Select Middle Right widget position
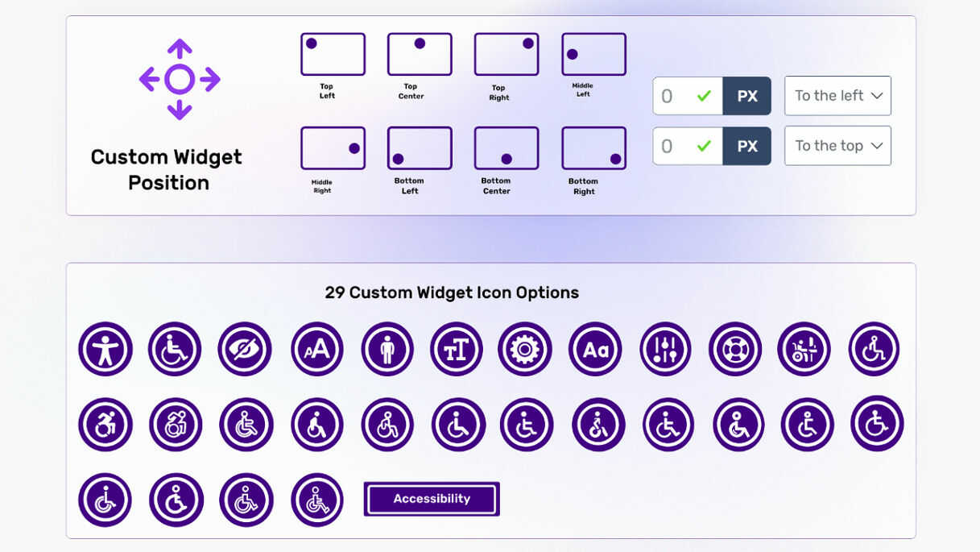980x552 pixels. (x=333, y=148)
